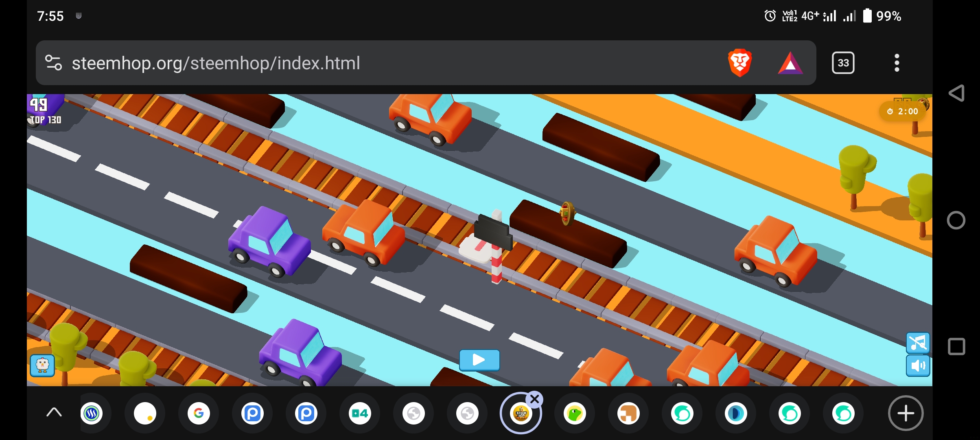The width and height of the screenshot is (980, 440).
Task: Switch to the Steem logo tab
Action: pyautogui.click(x=92, y=414)
